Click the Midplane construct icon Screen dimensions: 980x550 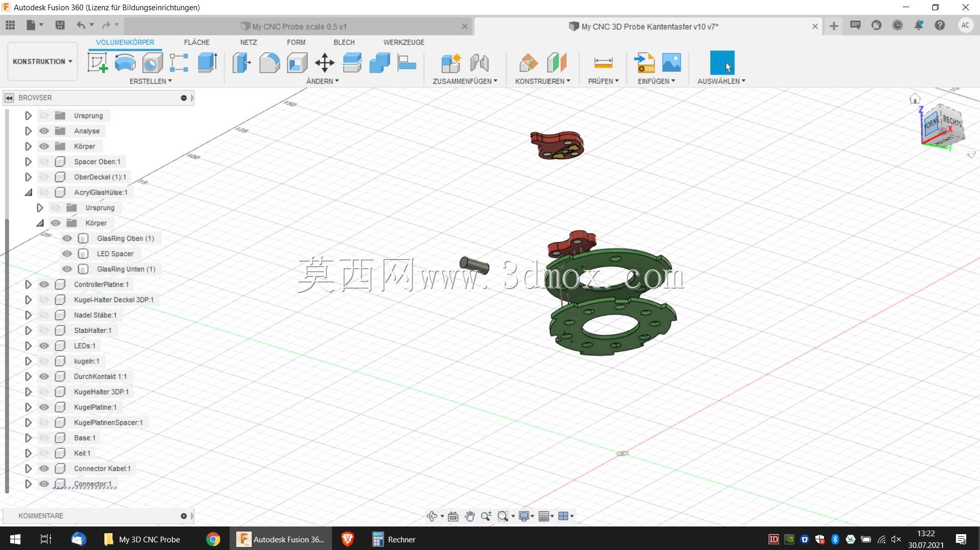point(556,63)
